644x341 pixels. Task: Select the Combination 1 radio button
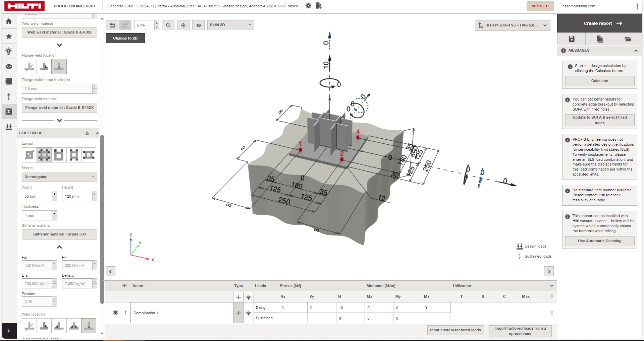coord(116,312)
